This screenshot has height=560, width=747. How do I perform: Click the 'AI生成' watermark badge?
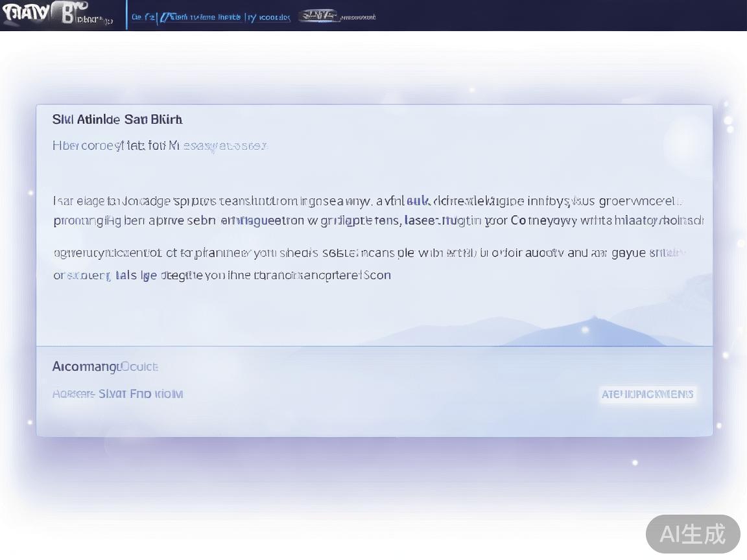click(693, 534)
